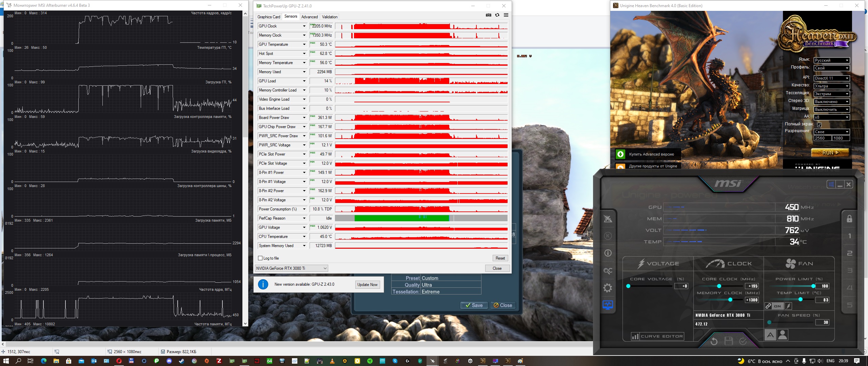This screenshot has width=868, height=366.
Task: Click the GPU-Z refresh icon
Action: click(x=497, y=15)
